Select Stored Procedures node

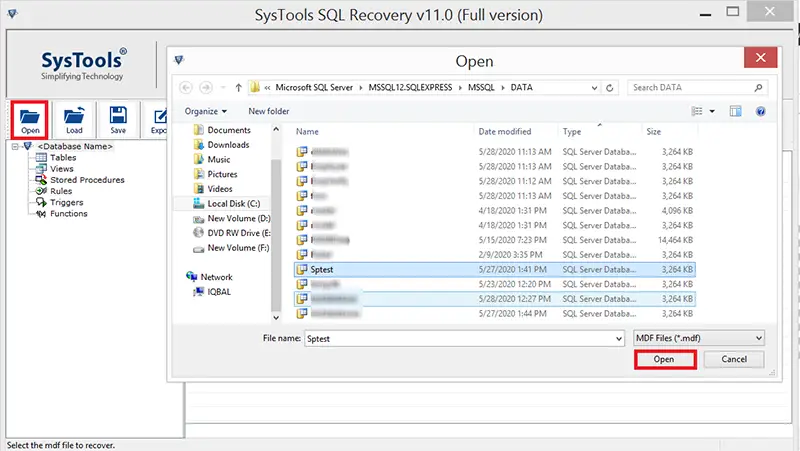(87, 180)
